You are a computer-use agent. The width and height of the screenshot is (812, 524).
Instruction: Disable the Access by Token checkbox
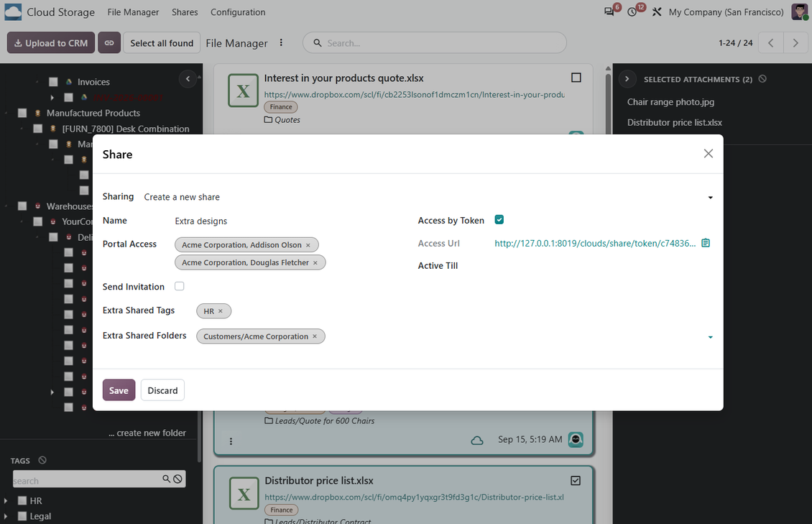point(499,219)
